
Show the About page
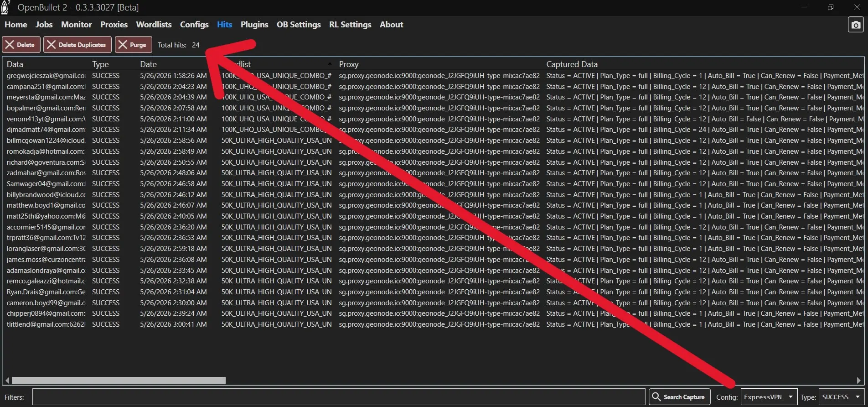(392, 25)
